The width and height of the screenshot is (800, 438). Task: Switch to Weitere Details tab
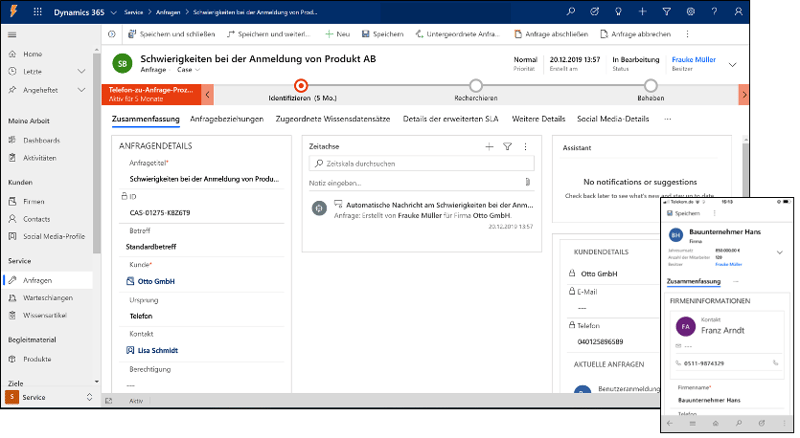pyautogui.click(x=538, y=119)
